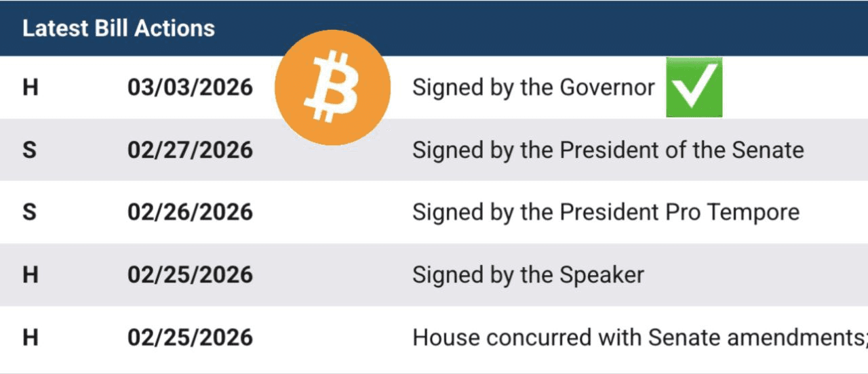This screenshot has width=868, height=374.
Task: Open the 'Signed by the Speaker' action
Action: point(528,274)
